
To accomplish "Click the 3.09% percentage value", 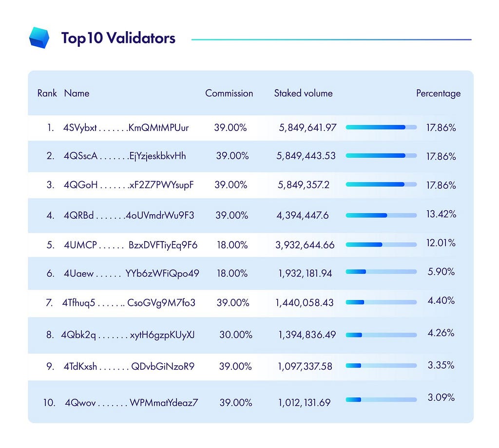I will (x=441, y=397).
